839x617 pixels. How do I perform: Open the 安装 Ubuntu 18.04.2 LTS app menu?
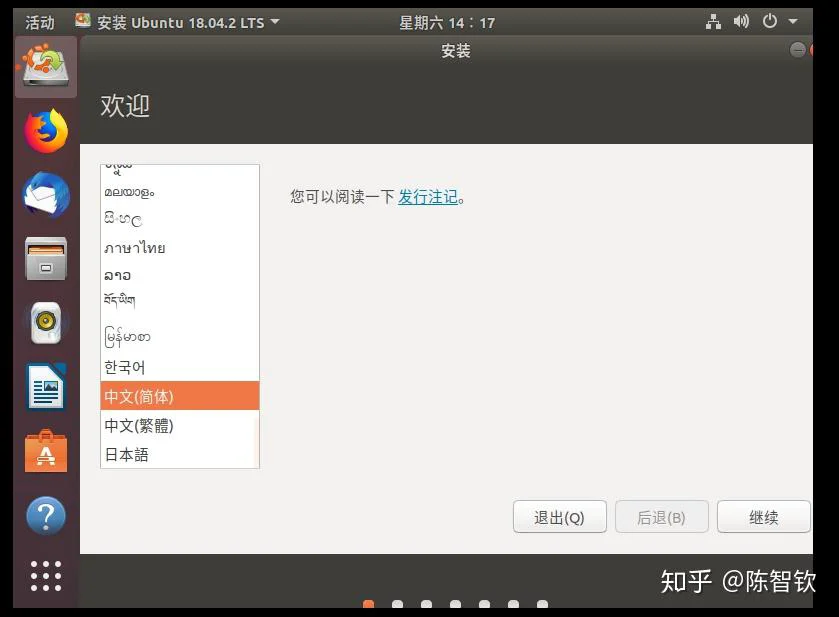pyautogui.click(x=178, y=22)
